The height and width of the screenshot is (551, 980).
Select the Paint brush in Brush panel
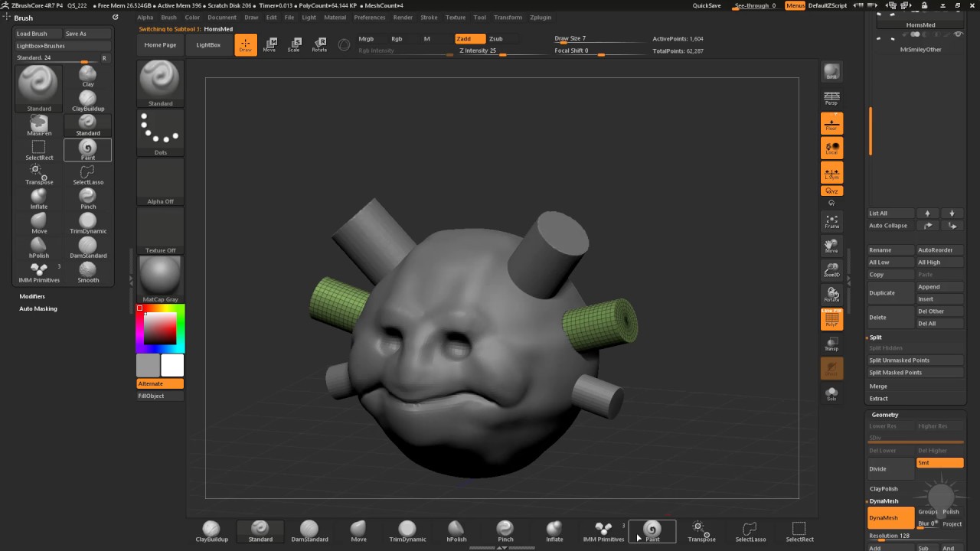(x=88, y=150)
